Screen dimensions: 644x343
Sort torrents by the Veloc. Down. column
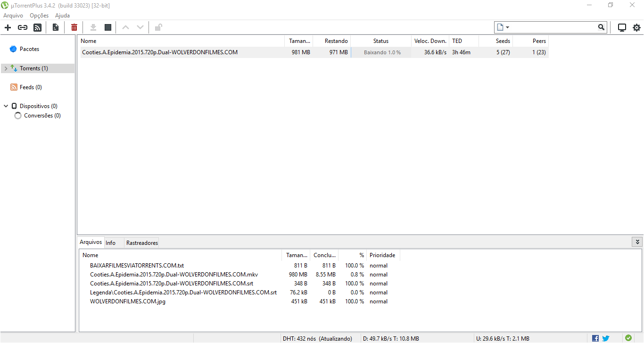pos(430,41)
